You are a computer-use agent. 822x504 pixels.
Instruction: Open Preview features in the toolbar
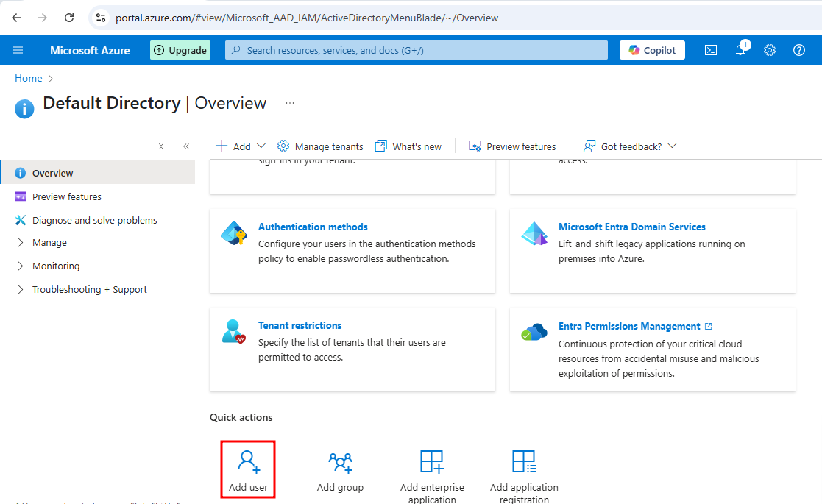[512, 146]
